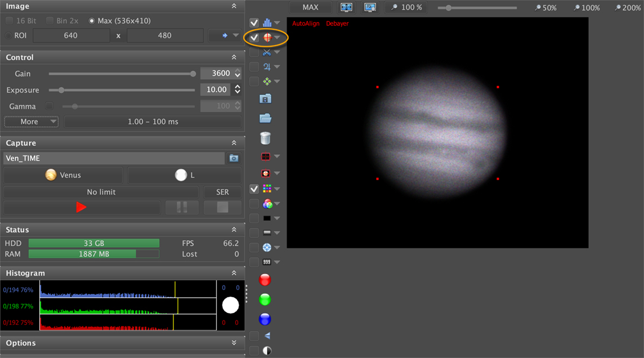
Task: Expand the Options panel
Action: pos(234,343)
